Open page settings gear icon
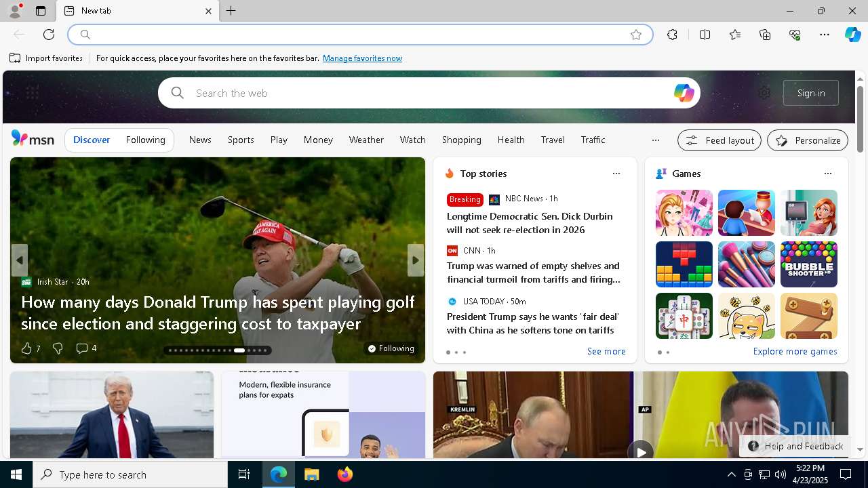The image size is (868, 488). click(764, 93)
